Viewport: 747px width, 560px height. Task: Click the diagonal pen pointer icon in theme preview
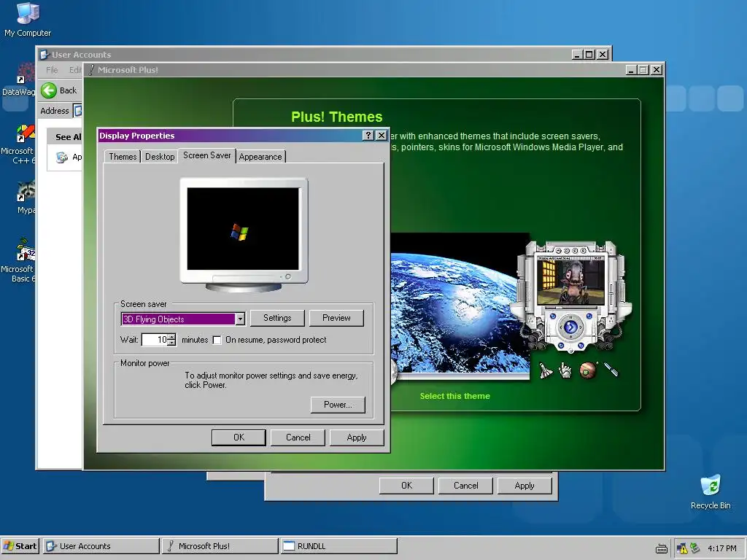[611, 370]
